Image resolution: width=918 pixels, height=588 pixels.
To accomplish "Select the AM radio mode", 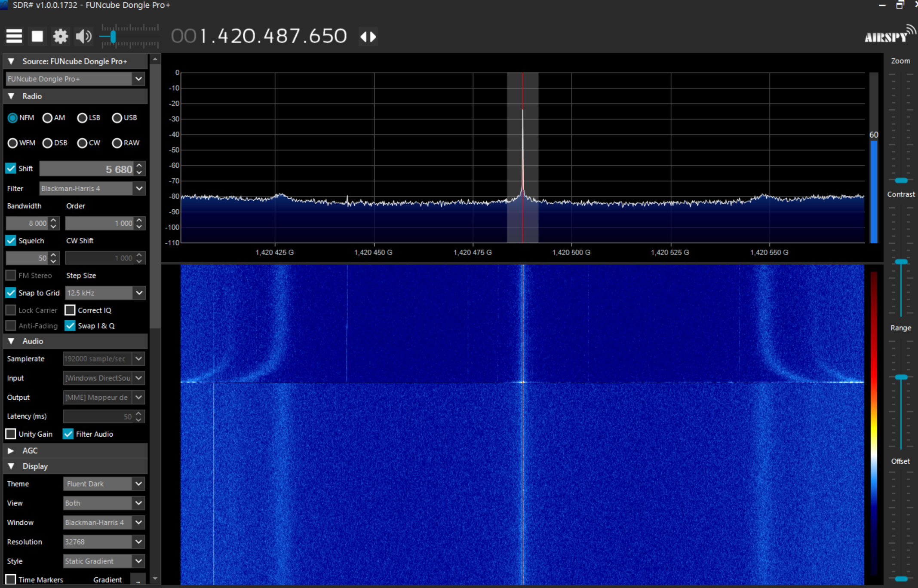I will [x=47, y=118].
